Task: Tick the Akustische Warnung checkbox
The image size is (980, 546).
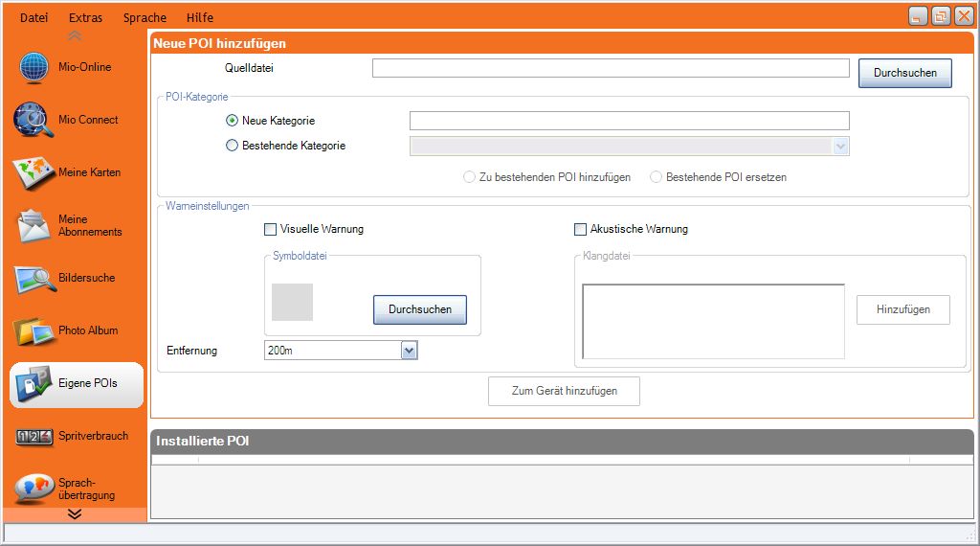Action: tap(580, 229)
